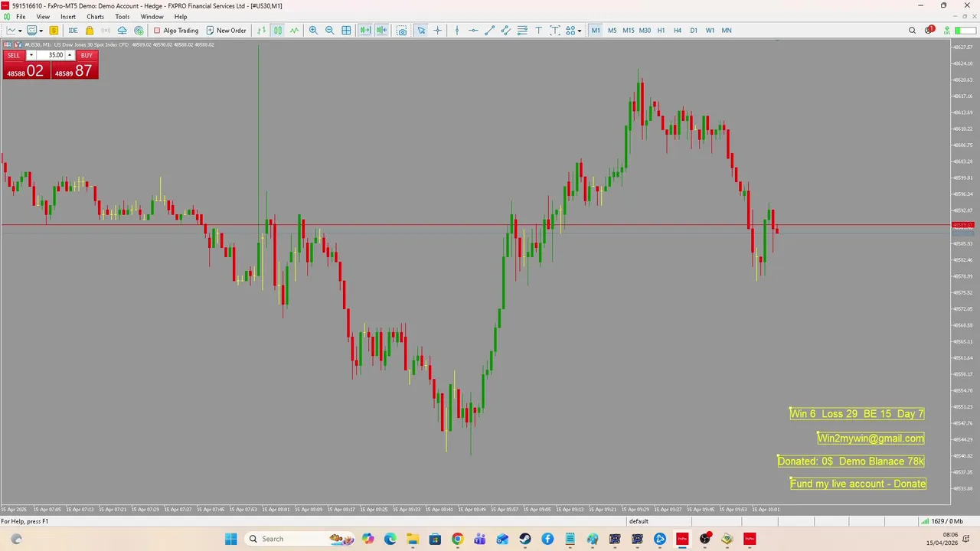
Task: Click the Win2mywin@gmail.com chart label
Action: (871, 439)
